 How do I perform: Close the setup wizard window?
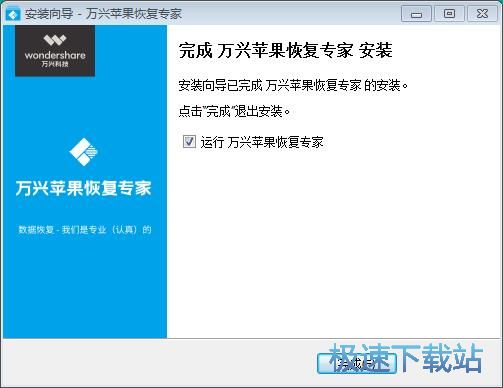point(482,14)
